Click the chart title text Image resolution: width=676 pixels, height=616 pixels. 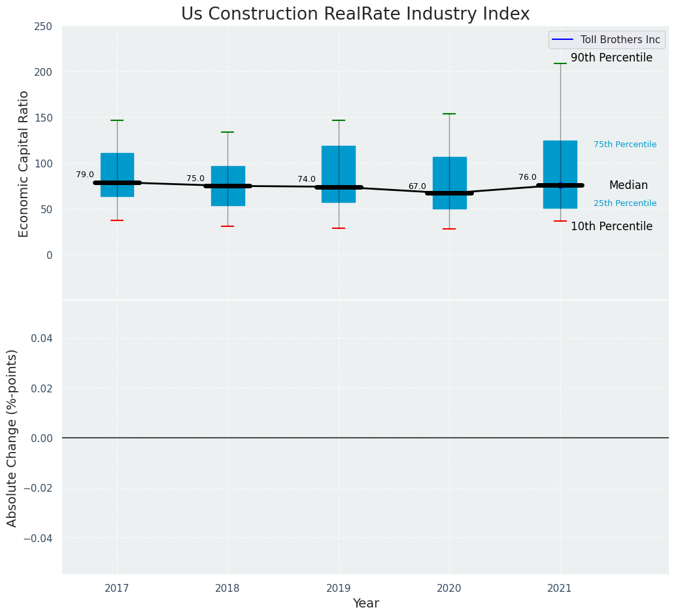[355, 14]
